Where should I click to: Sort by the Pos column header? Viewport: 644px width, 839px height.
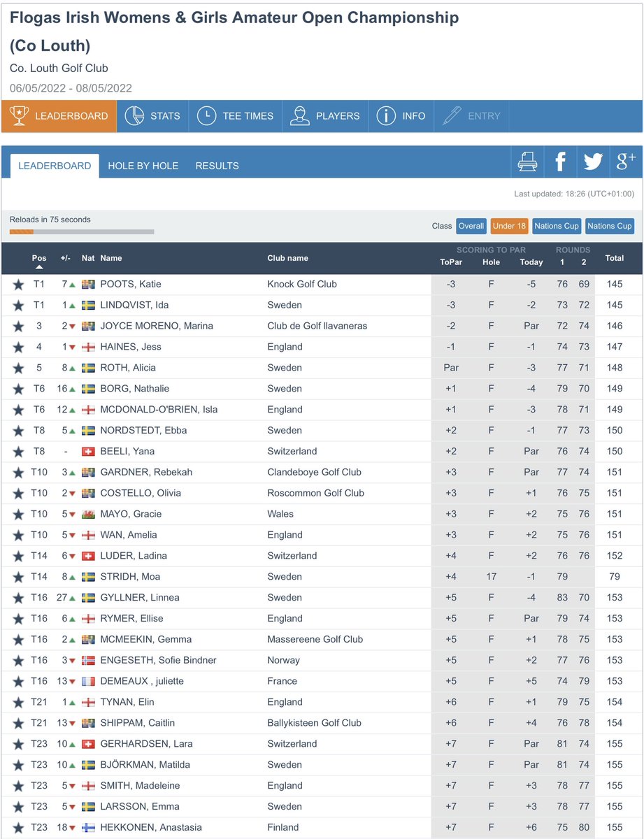tap(39, 259)
